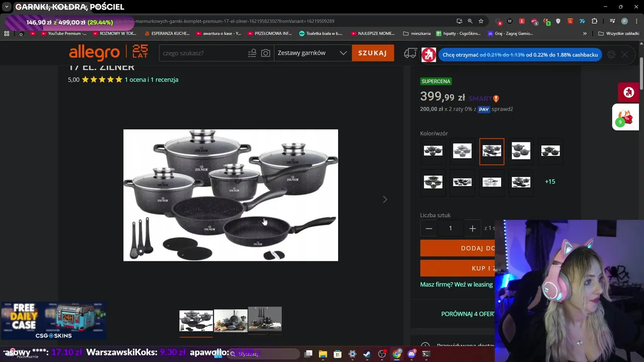Click DODAJ DO KOSZYKA orange button
This screenshot has height=362, width=644.
[457, 248]
